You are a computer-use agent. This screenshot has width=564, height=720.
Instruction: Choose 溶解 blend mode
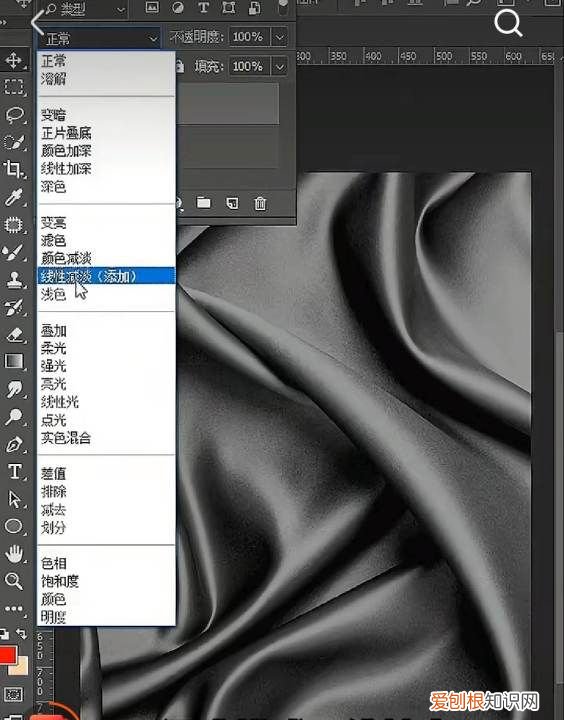[x=106, y=79]
